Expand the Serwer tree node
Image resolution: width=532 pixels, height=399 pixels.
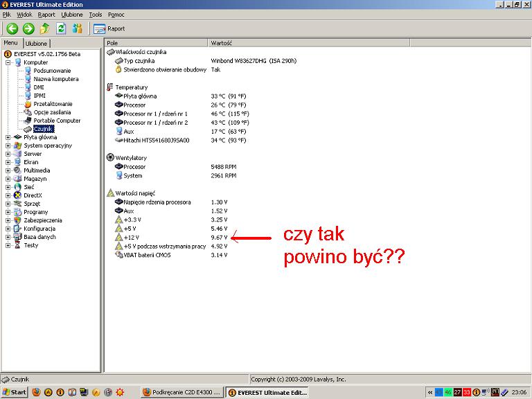(8, 154)
